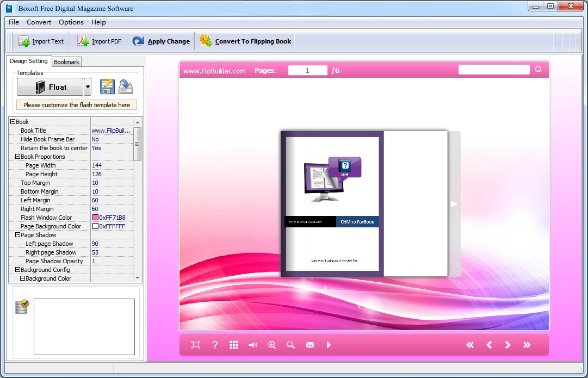Switch to the Bookmark tab

[66, 62]
